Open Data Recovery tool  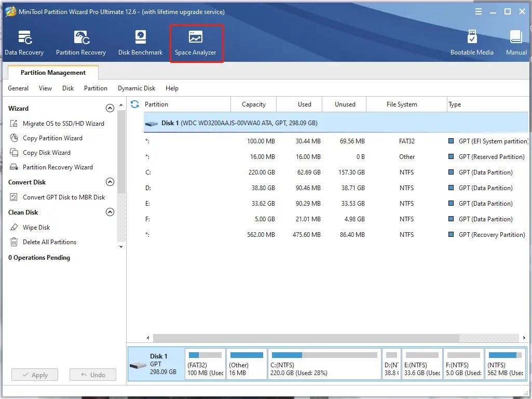[24, 43]
